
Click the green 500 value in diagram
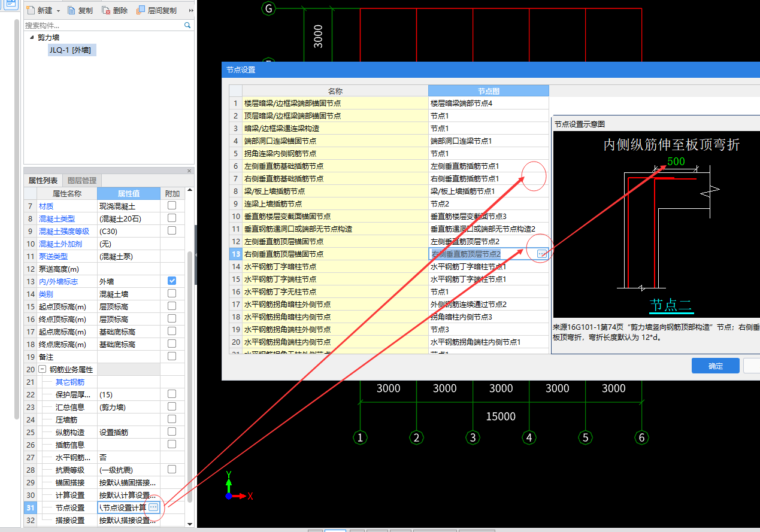[x=676, y=162]
